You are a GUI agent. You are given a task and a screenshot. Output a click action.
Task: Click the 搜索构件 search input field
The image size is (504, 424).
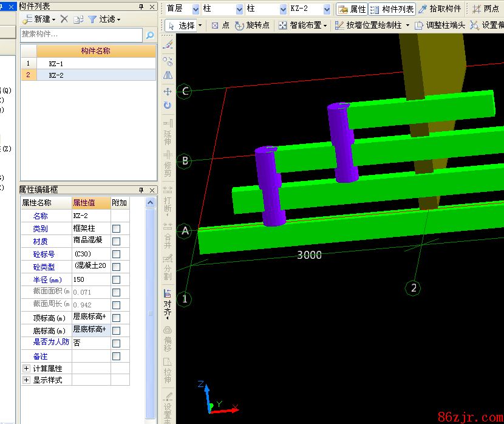81,36
